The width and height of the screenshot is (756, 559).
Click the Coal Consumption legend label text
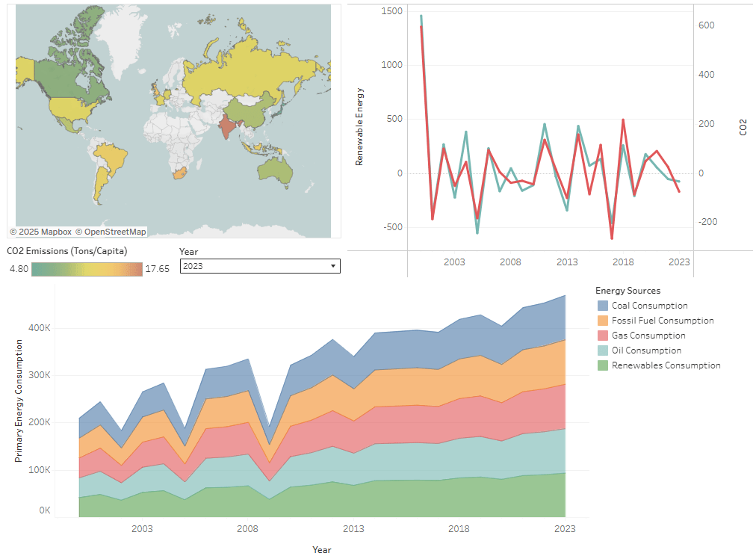(649, 306)
